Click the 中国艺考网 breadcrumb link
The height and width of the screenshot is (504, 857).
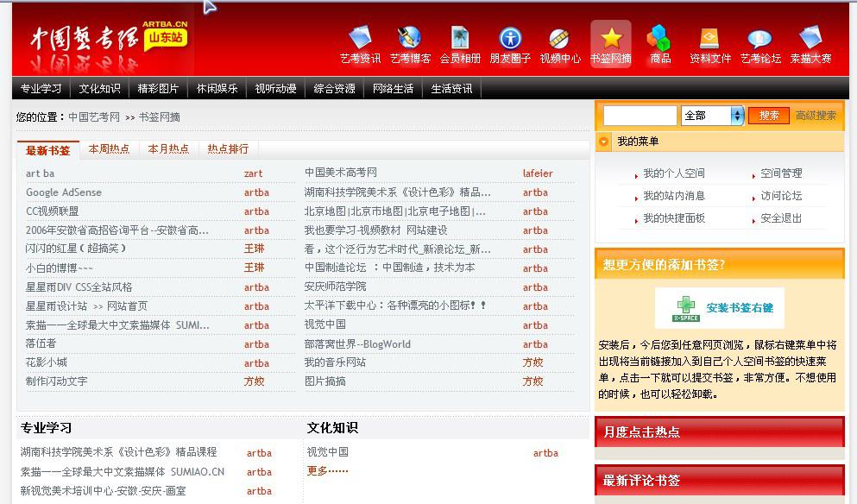click(x=94, y=117)
